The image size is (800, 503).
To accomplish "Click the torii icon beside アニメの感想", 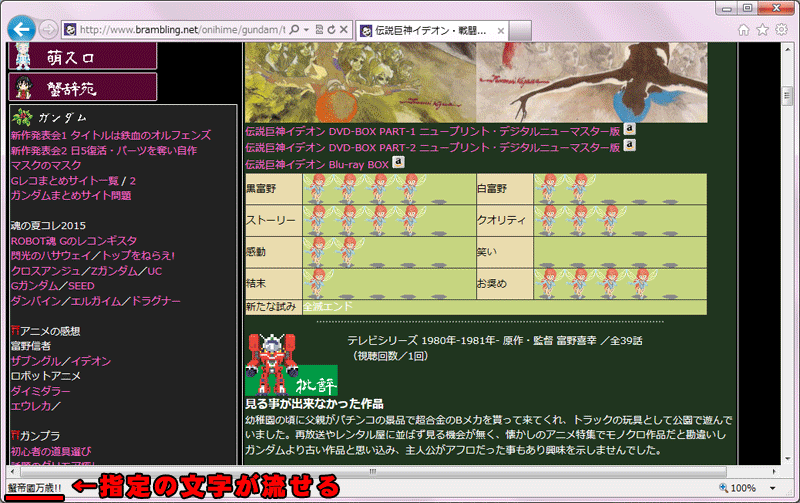I will [x=15, y=331].
